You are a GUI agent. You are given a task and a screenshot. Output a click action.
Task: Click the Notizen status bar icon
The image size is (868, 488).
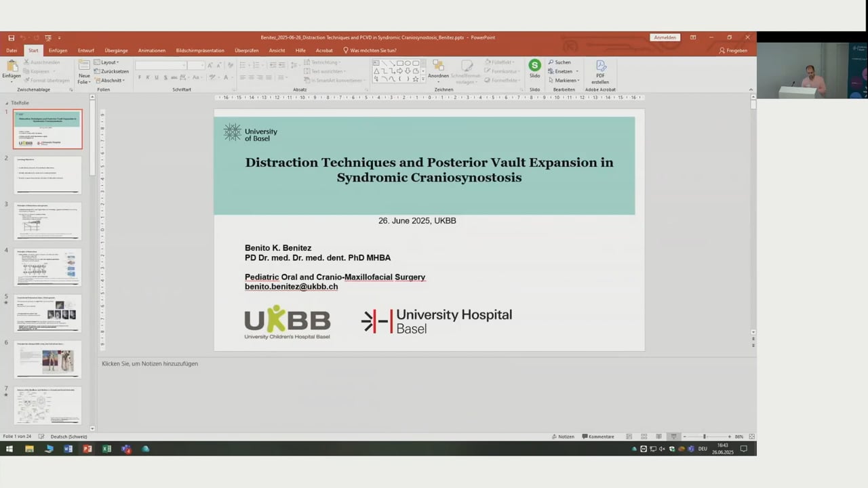coord(563,436)
